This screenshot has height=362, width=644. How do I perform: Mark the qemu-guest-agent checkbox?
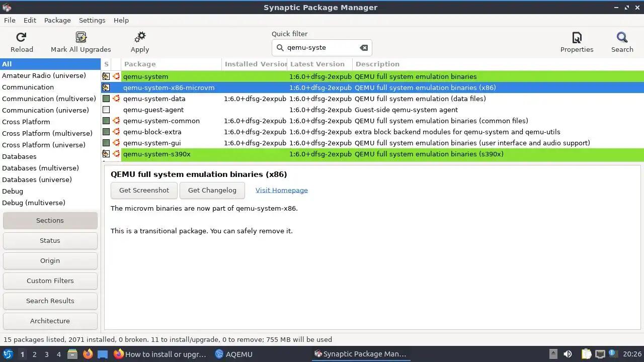[x=106, y=110]
